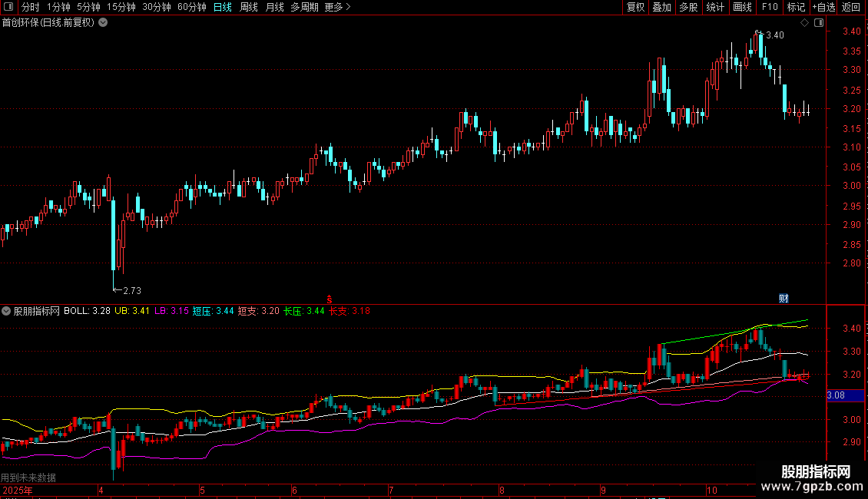Click the month 10 marker on time axis

click(x=711, y=490)
